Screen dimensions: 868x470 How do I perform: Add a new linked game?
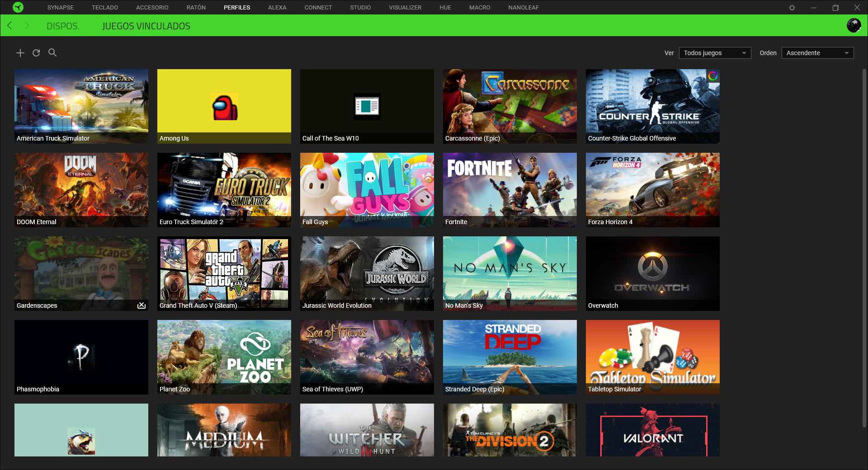(x=20, y=53)
